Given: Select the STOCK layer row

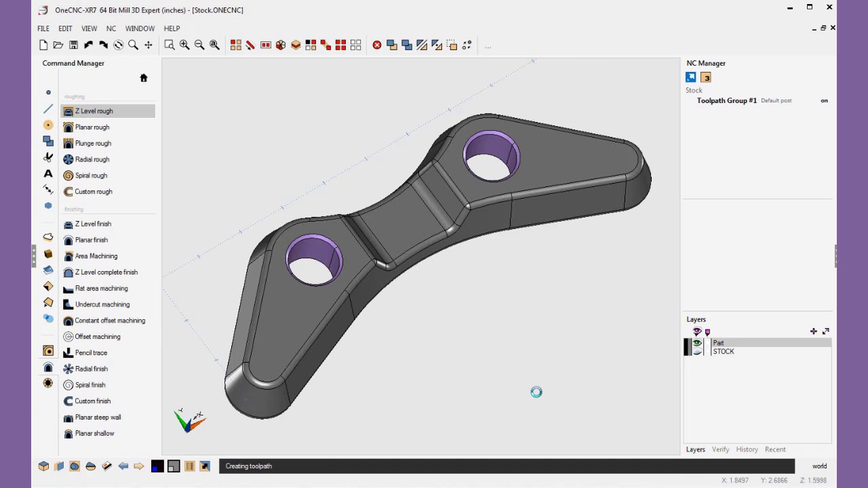Looking at the screenshot, I should click(x=771, y=352).
